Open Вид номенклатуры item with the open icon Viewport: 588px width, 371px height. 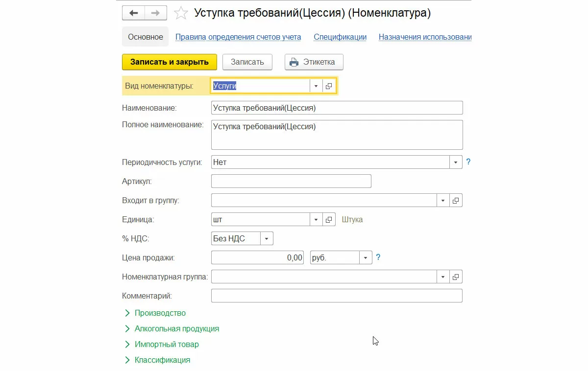tap(329, 86)
